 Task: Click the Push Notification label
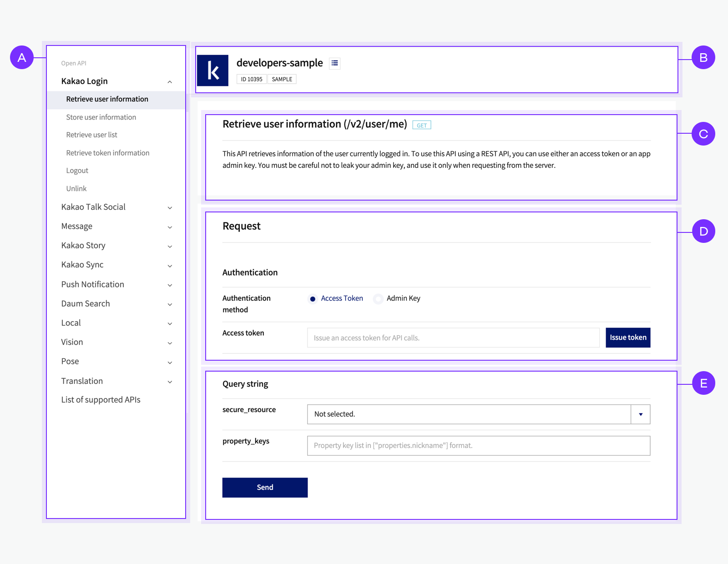[x=92, y=284]
